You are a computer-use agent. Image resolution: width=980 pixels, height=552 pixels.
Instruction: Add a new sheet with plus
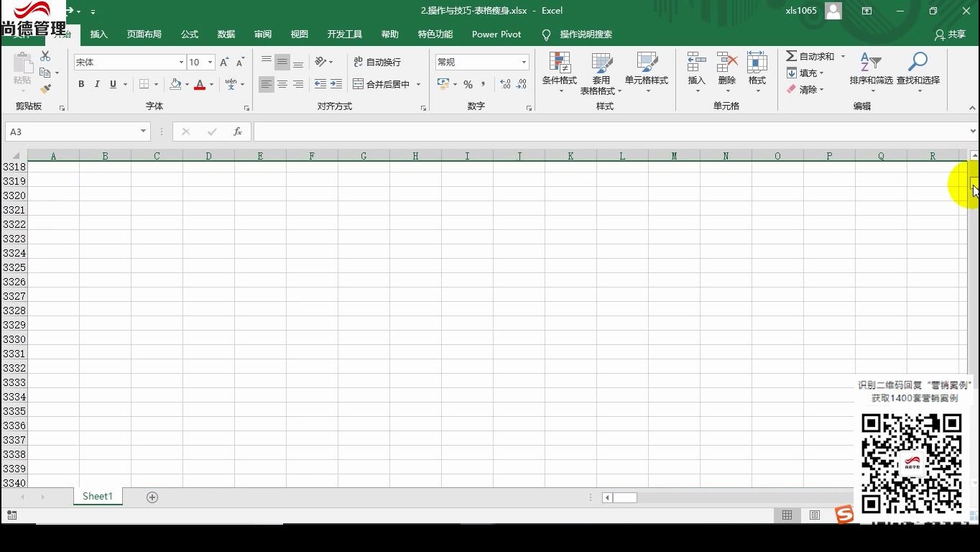point(152,497)
